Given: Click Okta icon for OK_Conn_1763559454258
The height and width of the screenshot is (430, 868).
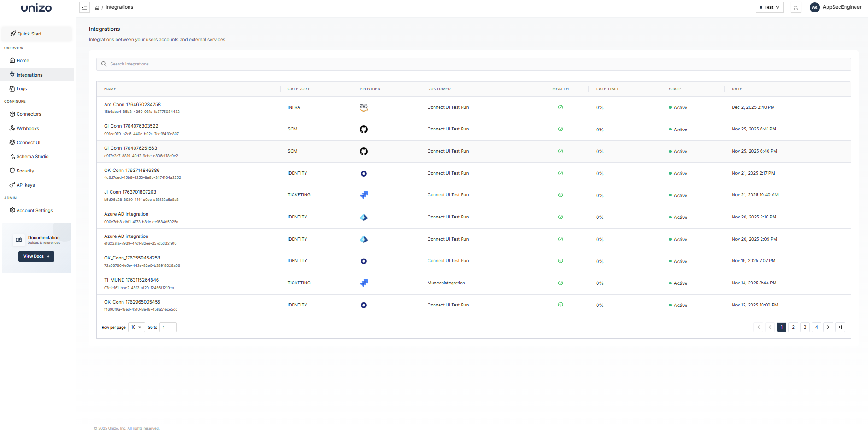Looking at the screenshot, I should coord(364,261).
